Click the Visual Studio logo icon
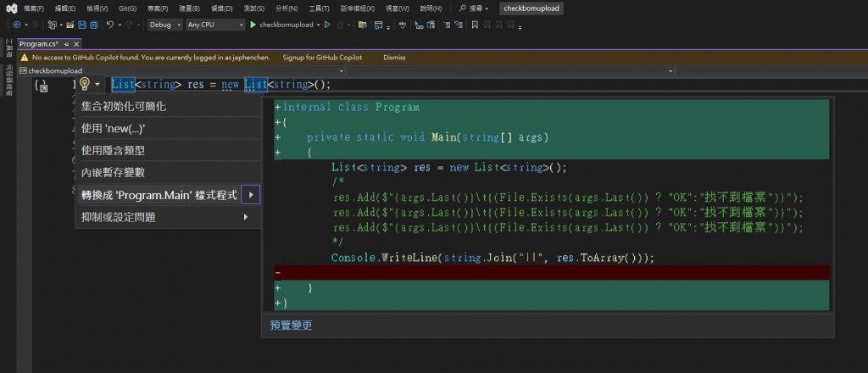The image size is (868, 373). [x=11, y=8]
